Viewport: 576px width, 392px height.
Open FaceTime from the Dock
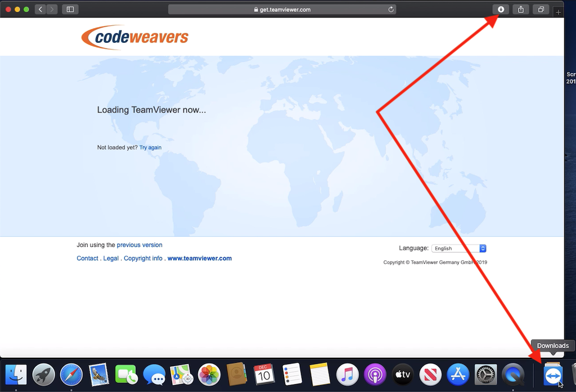127,375
